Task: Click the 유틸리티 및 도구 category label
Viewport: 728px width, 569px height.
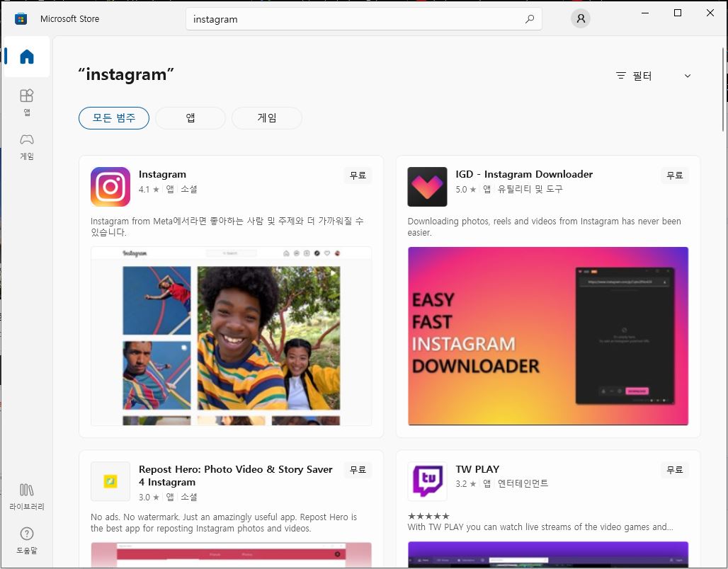Action: click(x=530, y=189)
